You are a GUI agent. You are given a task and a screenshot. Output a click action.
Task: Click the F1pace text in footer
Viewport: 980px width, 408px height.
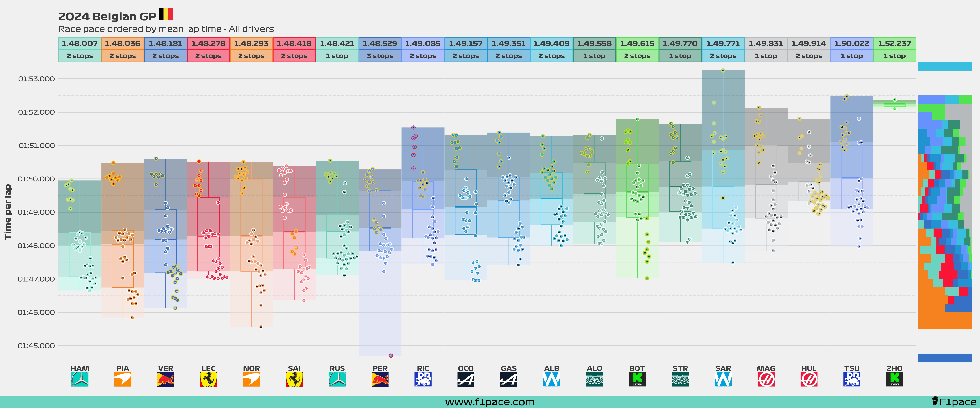click(x=958, y=402)
